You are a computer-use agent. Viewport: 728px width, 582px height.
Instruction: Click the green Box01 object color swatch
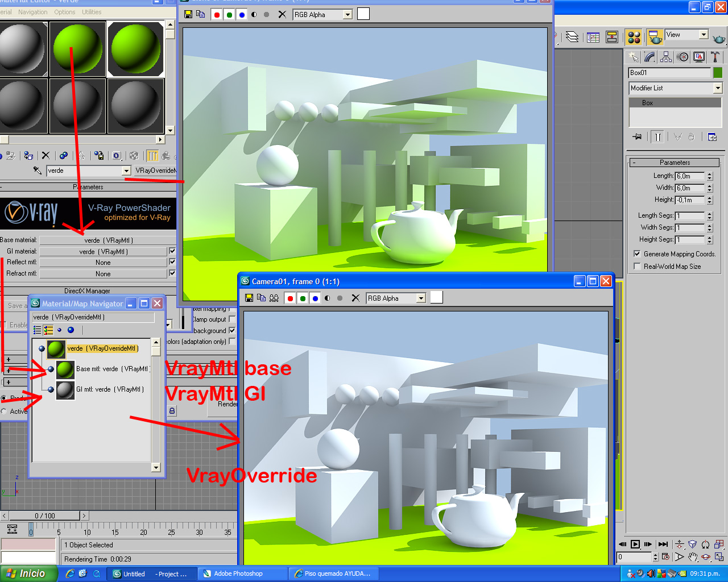[718, 72]
